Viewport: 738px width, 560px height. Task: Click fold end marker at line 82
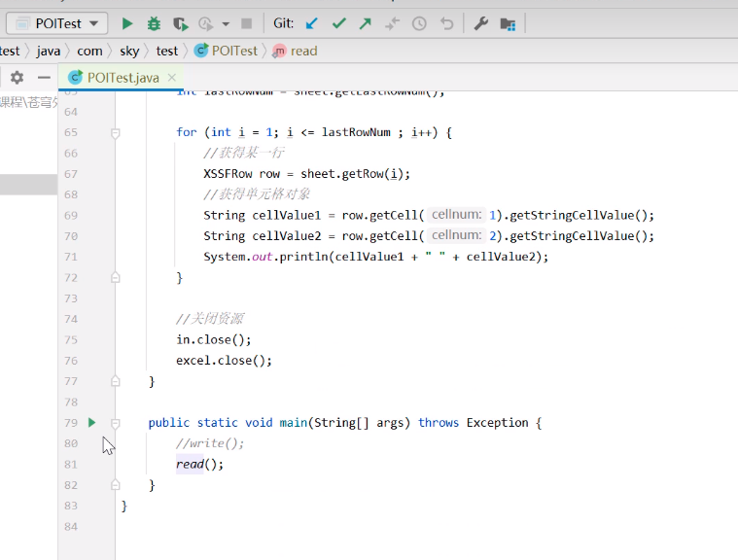pos(116,485)
